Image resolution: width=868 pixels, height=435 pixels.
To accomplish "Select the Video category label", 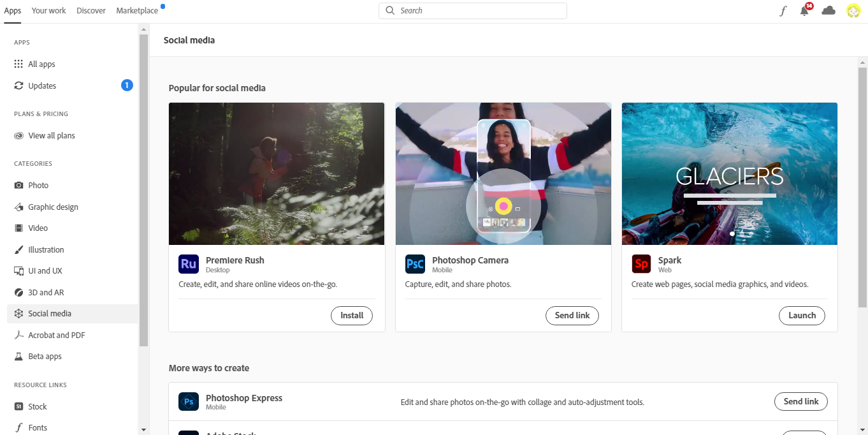I will [x=38, y=228].
